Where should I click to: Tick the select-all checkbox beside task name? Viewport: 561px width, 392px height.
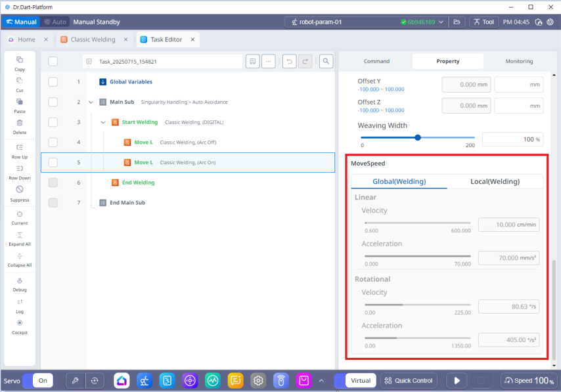click(x=53, y=62)
